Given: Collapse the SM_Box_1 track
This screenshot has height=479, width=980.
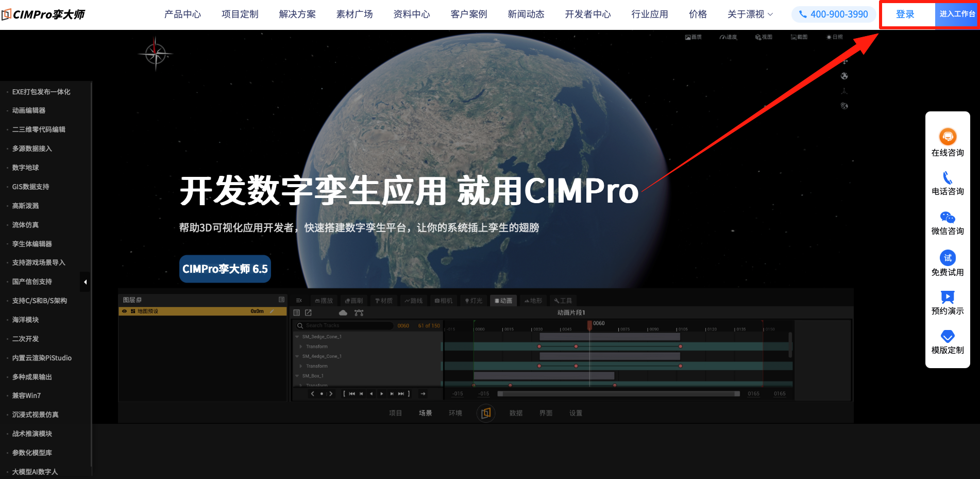Looking at the screenshot, I should [297, 376].
